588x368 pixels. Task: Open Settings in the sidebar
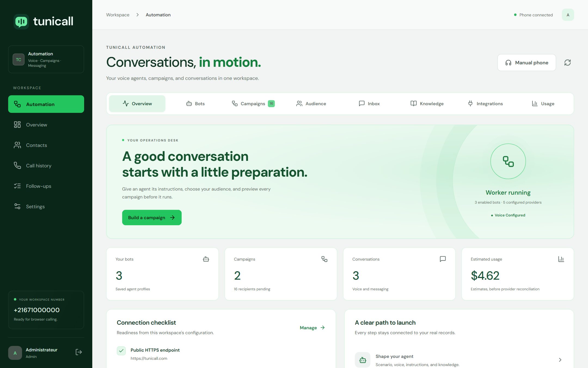46,206
